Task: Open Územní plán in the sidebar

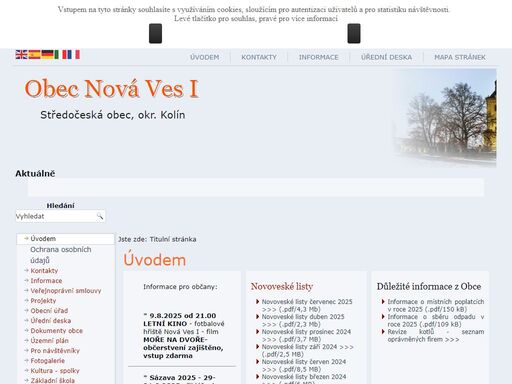Action: [49, 341]
